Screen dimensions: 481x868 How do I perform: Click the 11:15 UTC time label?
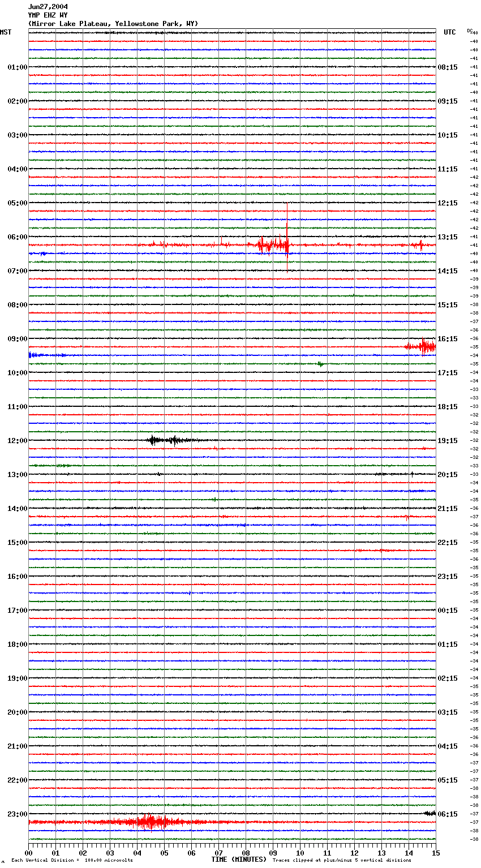[x=448, y=169]
